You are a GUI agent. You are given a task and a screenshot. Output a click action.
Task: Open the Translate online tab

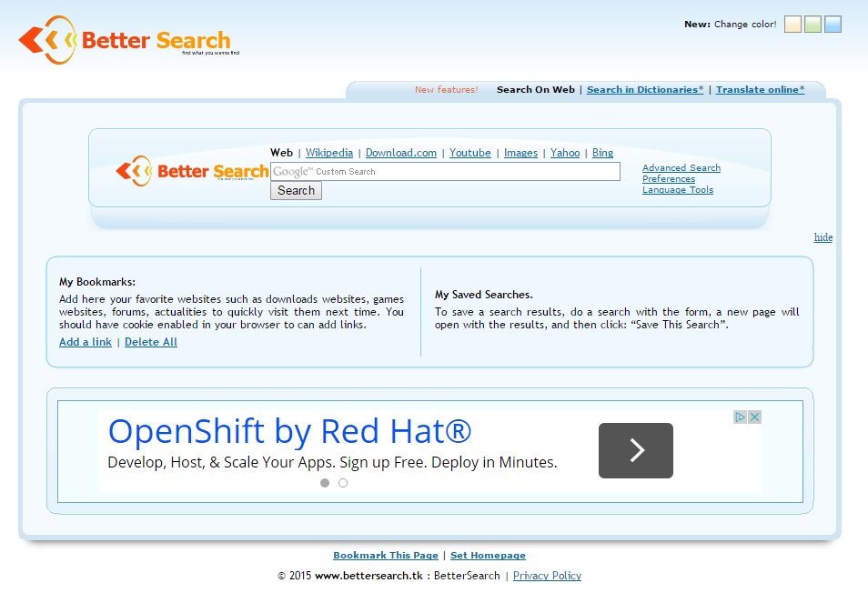coord(760,90)
